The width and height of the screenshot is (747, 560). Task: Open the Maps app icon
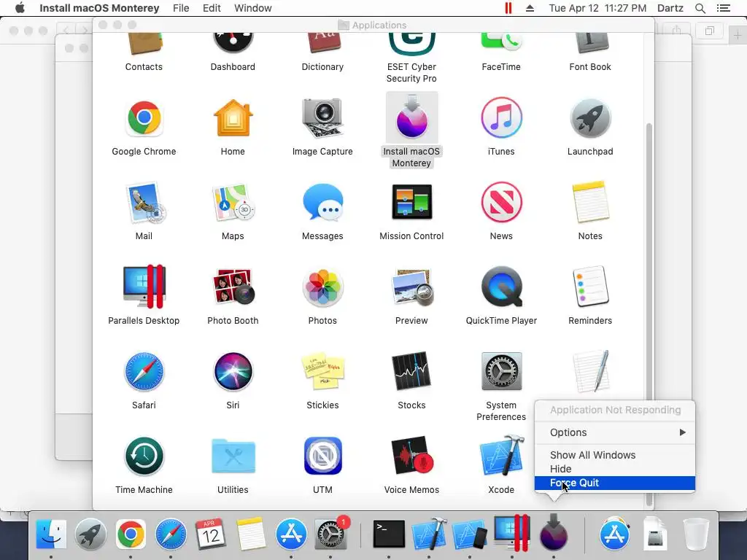(x=233, y=203)
